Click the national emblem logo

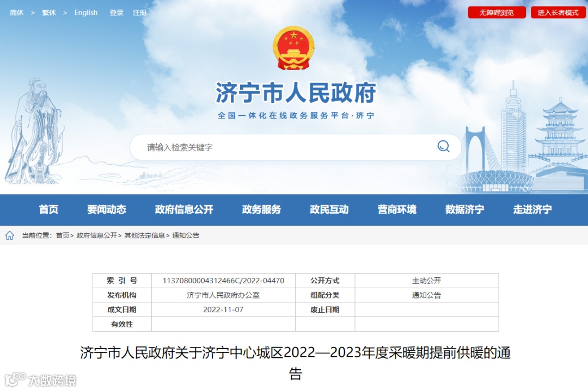click(x=293, y=48)
